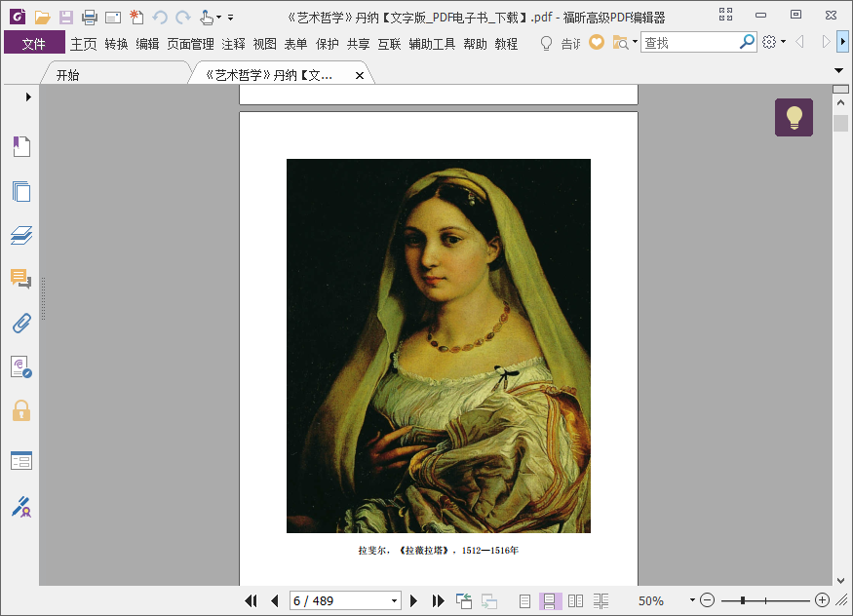Expand the ribbon scroll right arrow
Screen dimensions: 853x616
pyautogui.click(x=842, y=41)
